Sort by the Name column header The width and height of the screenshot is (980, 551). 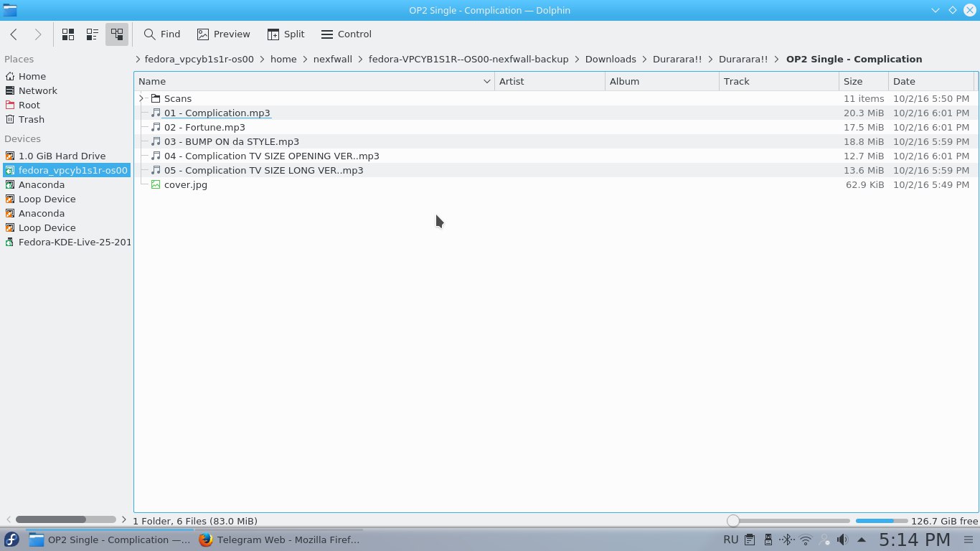[x=314, y=81]
